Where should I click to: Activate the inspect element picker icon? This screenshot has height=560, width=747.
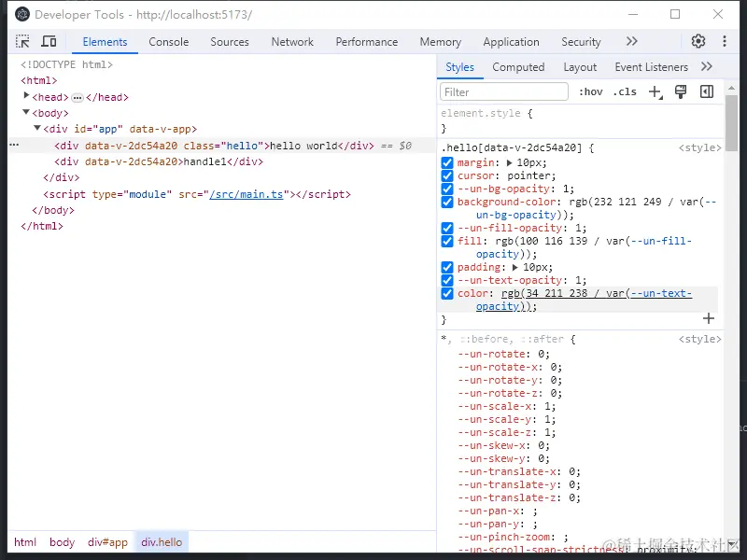22,41
